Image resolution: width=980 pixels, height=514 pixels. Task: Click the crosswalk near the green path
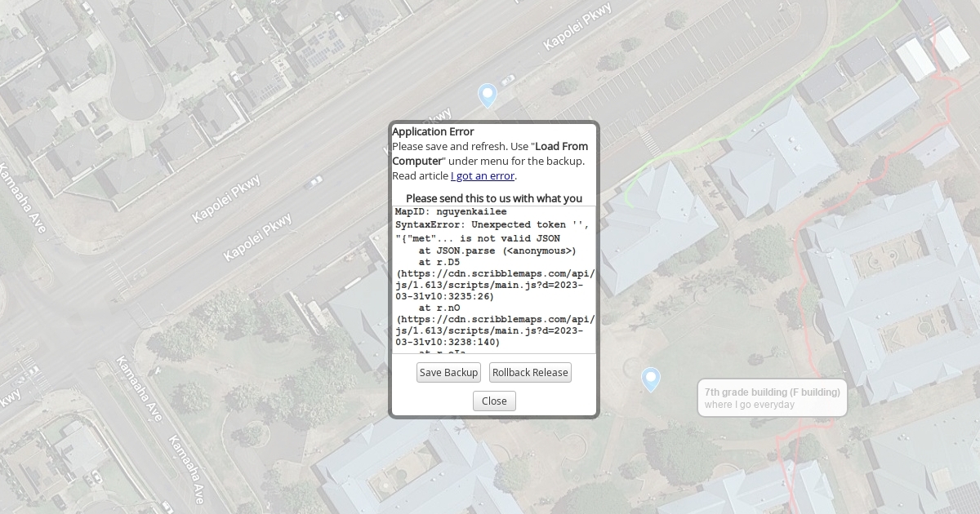pos(649,140)
